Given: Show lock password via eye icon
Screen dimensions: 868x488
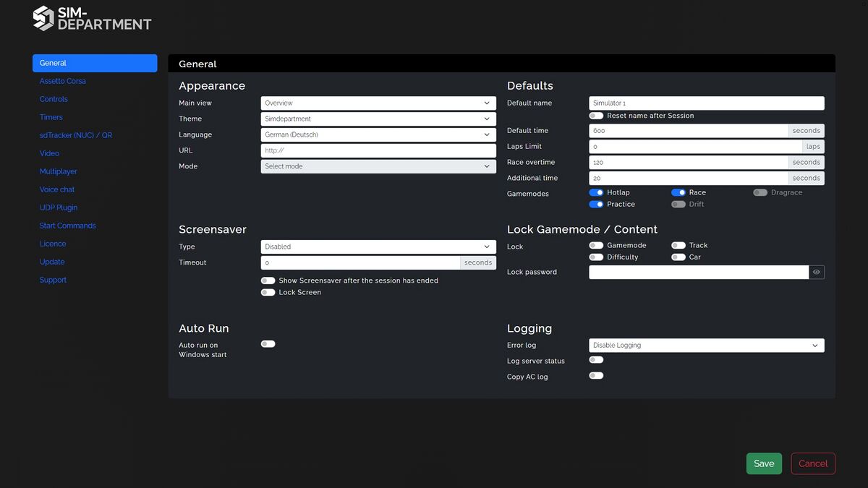Looking at the screenshot, I should [x=816, y=273].
